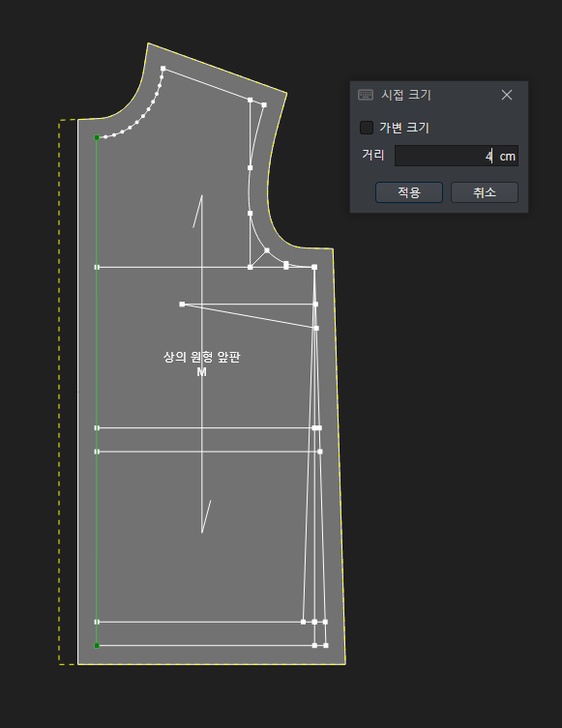Select the neck-side shoulder point
The height and width of the screenshot is (728, 562).
pos(163,69)
